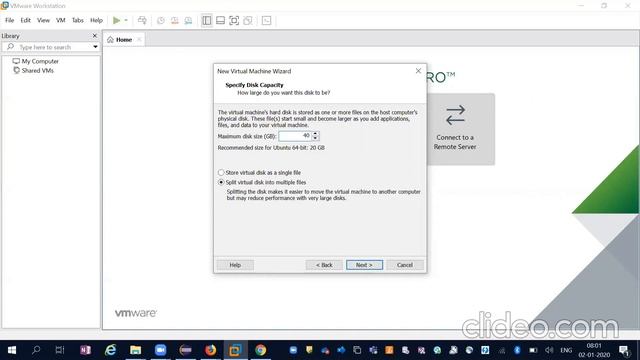Open Google Chrome from the taskbar
The image size is (640, 360).
260,350
